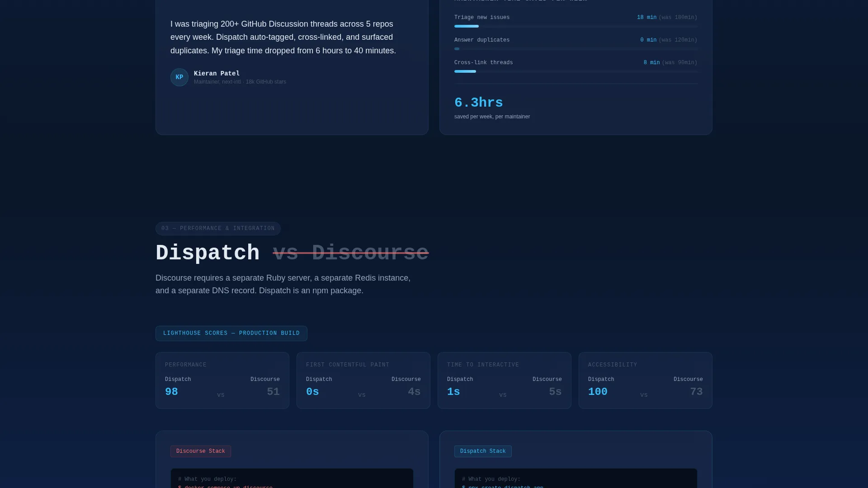Click 'Cross-link threads' label
The height and width of the screenshot is (488, 868).
(483, 63)
